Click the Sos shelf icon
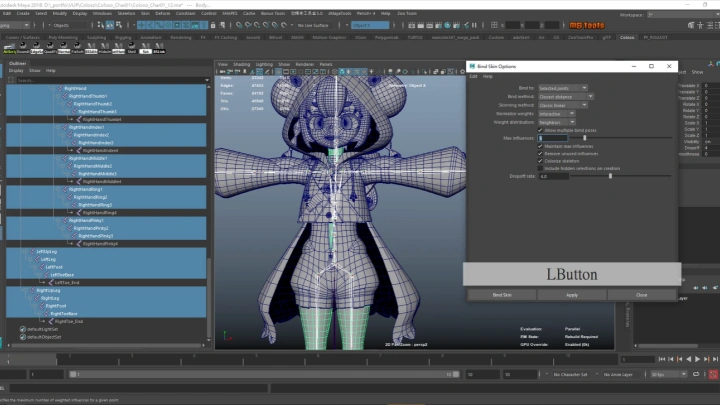 click(x=145, y=47)
